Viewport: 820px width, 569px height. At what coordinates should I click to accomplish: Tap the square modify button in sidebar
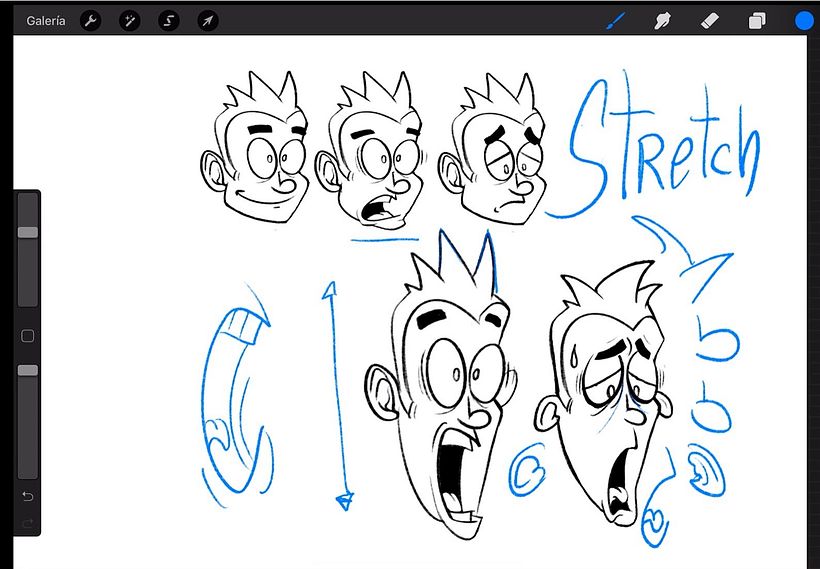click(x=28, y=336)
